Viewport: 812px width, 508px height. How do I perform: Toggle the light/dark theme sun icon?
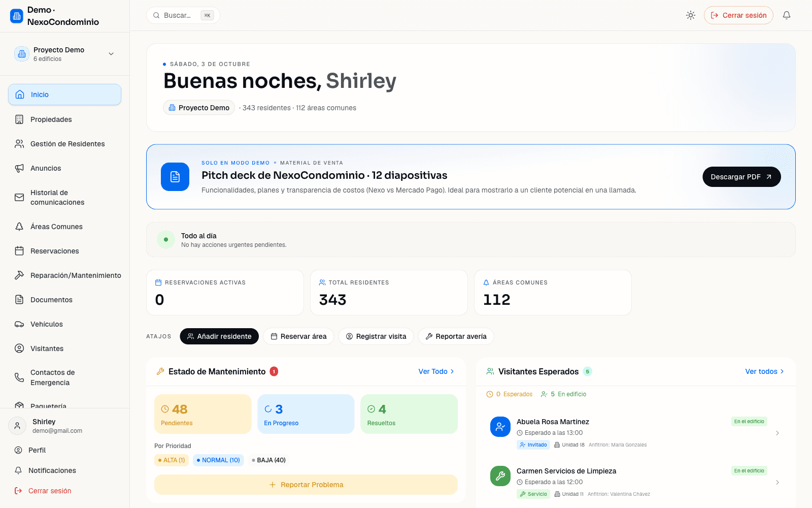(x=691, y=15)
